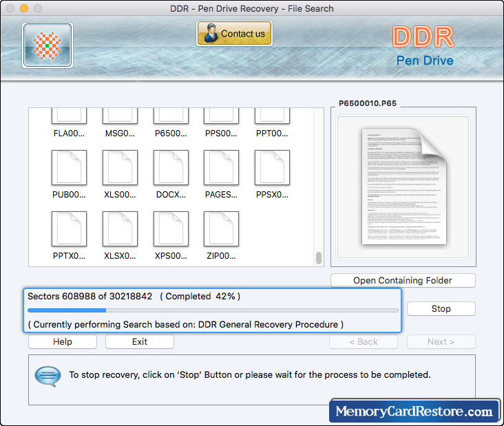This screenshot has width=504, height=426.
Task: Stop the recovery search
Action: click(441, 309)
